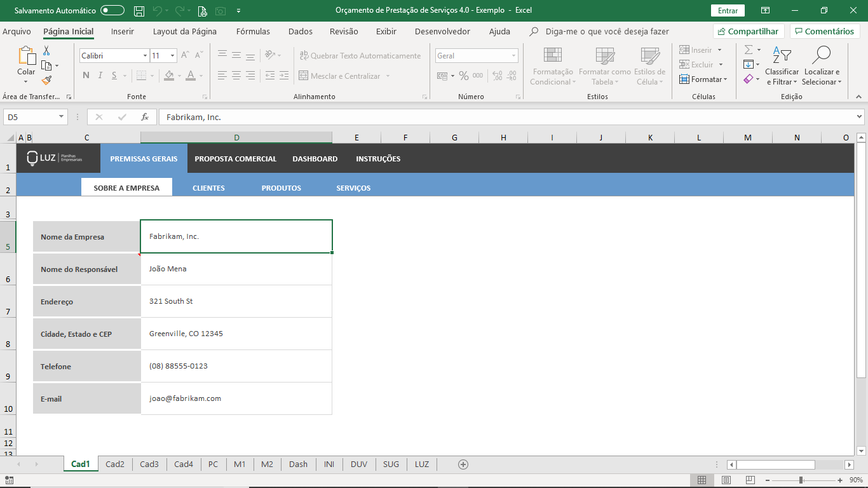Go to the DASHBOARD section link
The height and width of the screenshot is (488, 868).
(x=315, y=159)
